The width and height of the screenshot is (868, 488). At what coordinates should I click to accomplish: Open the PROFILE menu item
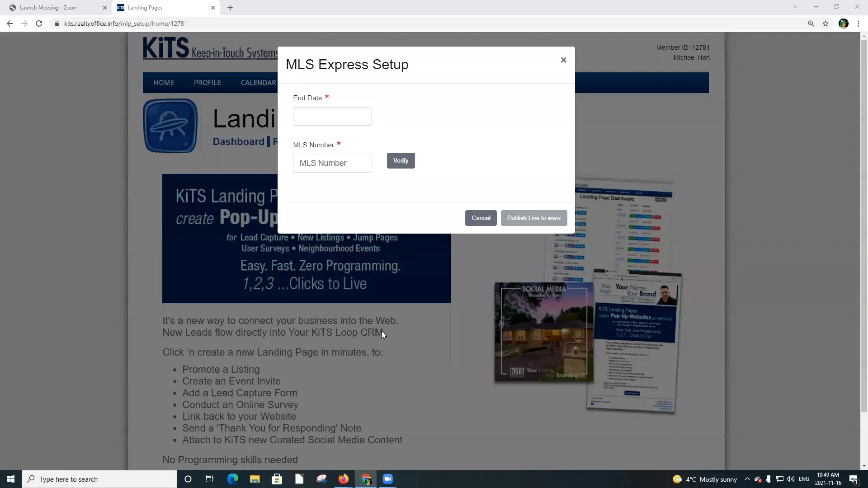coord(208,83)
